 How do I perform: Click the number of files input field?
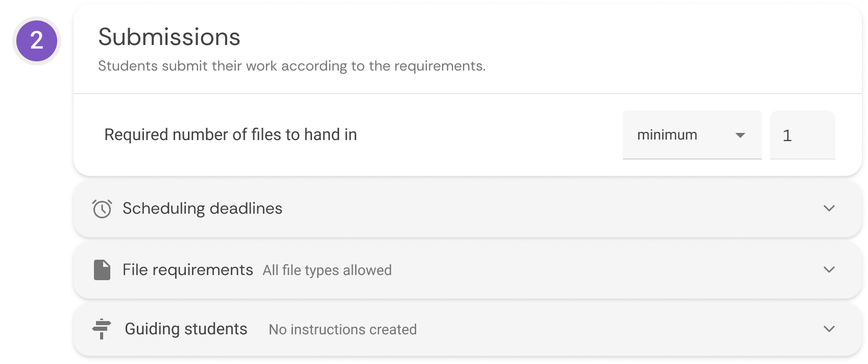[802, 135]
